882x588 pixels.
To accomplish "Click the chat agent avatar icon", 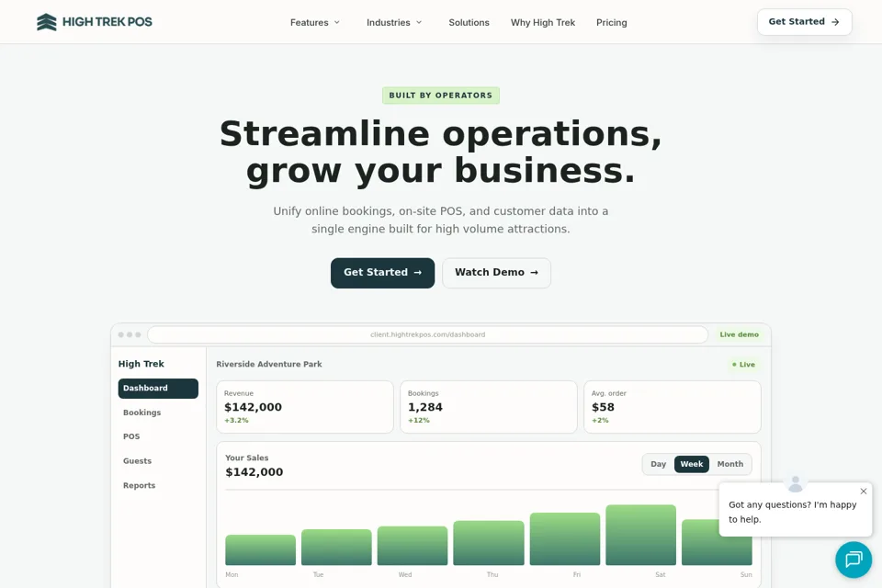I will pos(796,482).
